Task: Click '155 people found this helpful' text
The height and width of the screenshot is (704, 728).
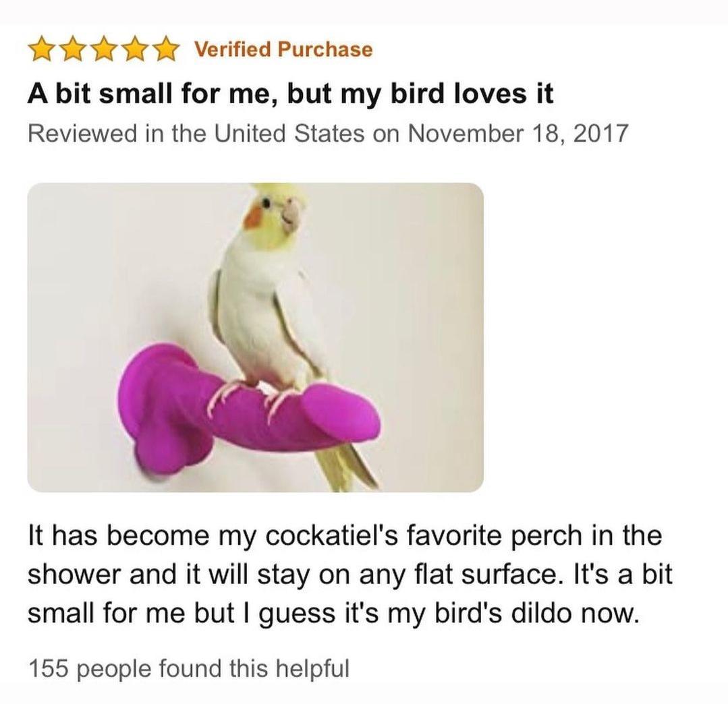Action: coord(188,669)
